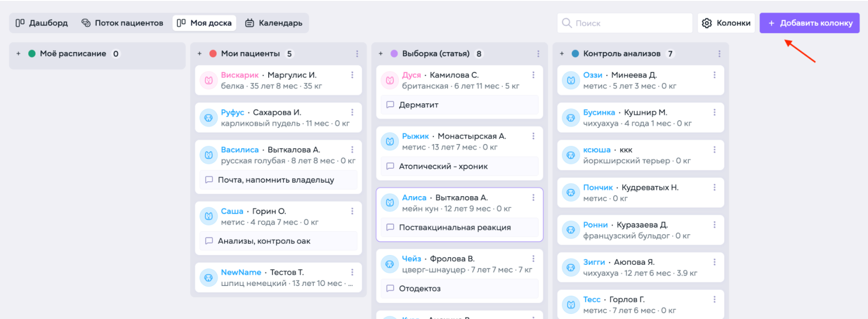Click the green dot of Моё расписание
The image size is (868, 319).
click(x=32, y=54)
